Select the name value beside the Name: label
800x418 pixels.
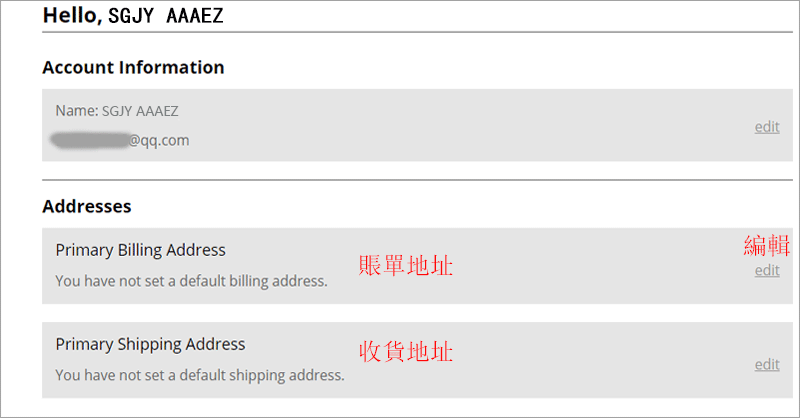pyautogui.click(x=140, y=111)
